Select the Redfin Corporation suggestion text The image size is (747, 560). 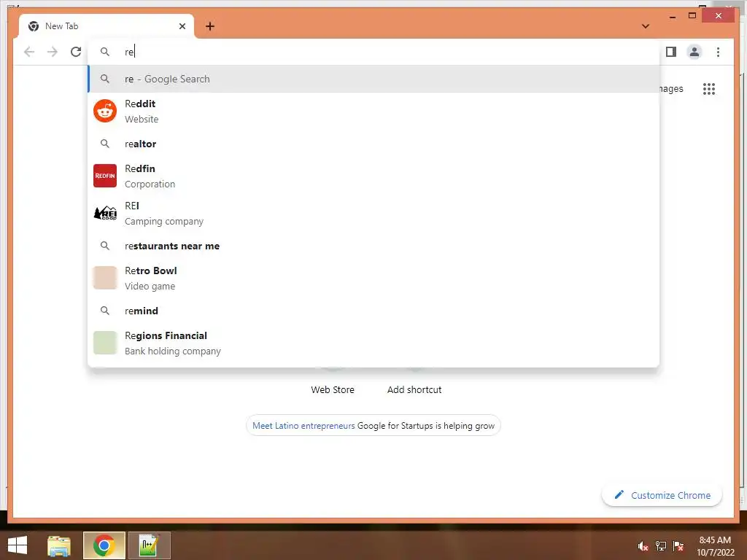[150, 176]
